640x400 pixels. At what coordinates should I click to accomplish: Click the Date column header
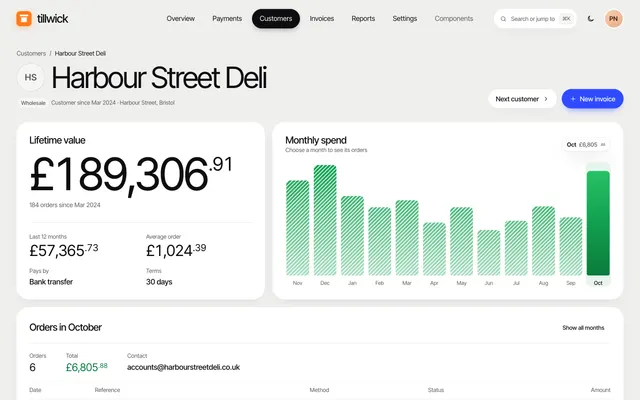point(35,390)
